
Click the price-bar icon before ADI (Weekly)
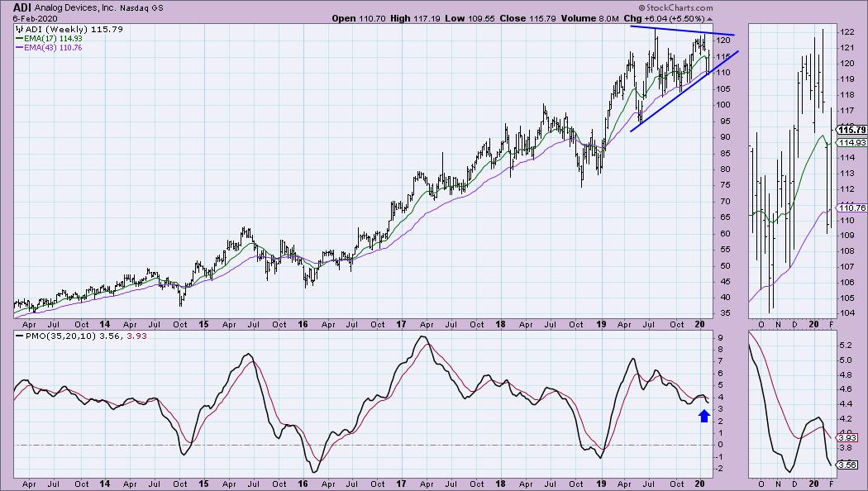pyautogui.click(x=19, y=29)
